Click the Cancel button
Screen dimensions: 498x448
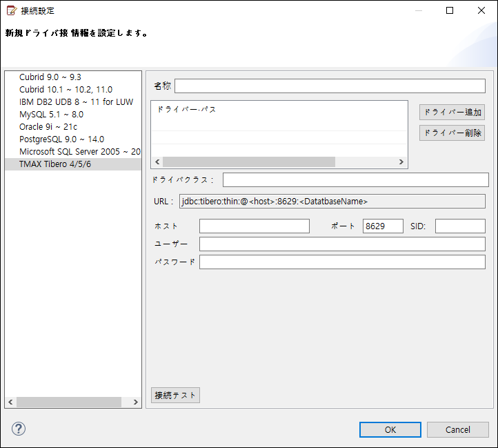[x=457, y=429]
